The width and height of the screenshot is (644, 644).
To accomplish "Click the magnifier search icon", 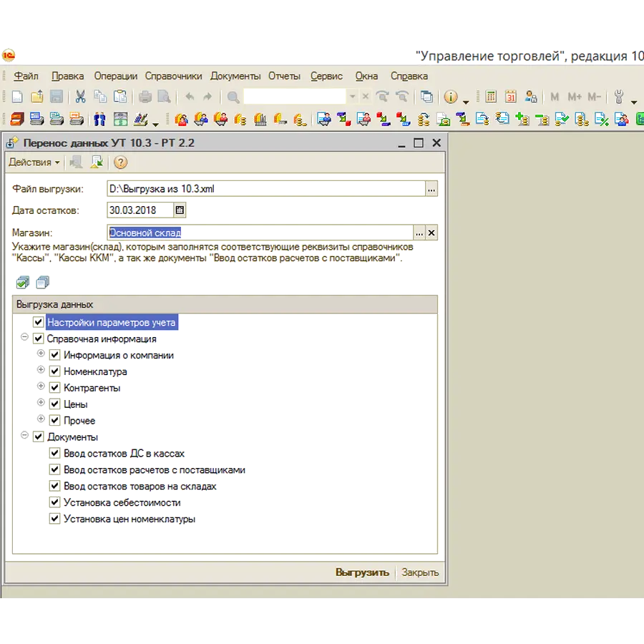I will pyautogui.click(x=233, y=97).
